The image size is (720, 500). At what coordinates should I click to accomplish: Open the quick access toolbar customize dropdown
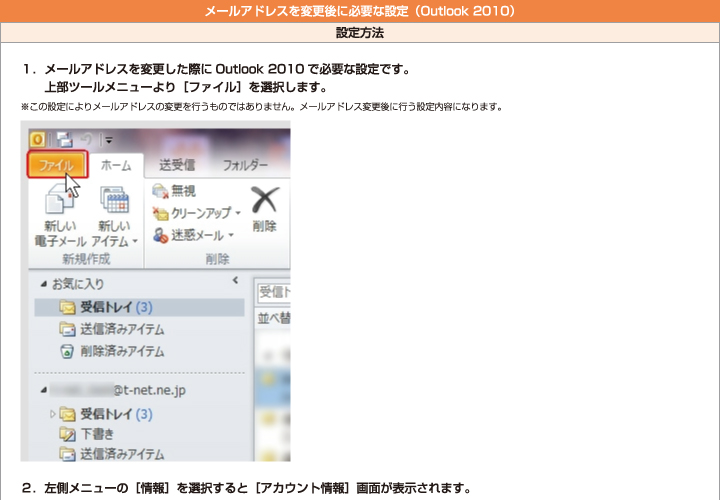coord(109,140)
